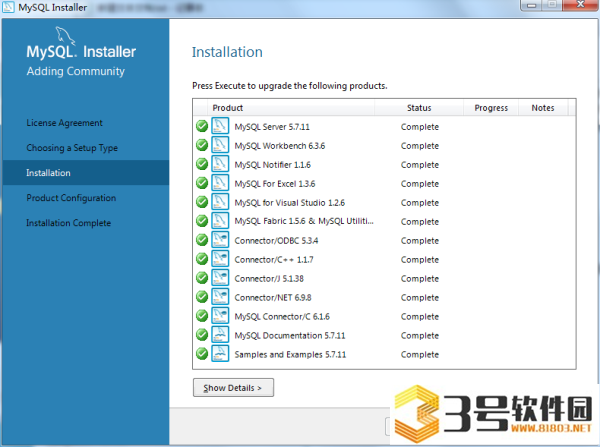This screenshot has height=447, width=600.
Task: Select the MySQL Notifier 1.1.6 row text
Action: (x=272, y=165)
